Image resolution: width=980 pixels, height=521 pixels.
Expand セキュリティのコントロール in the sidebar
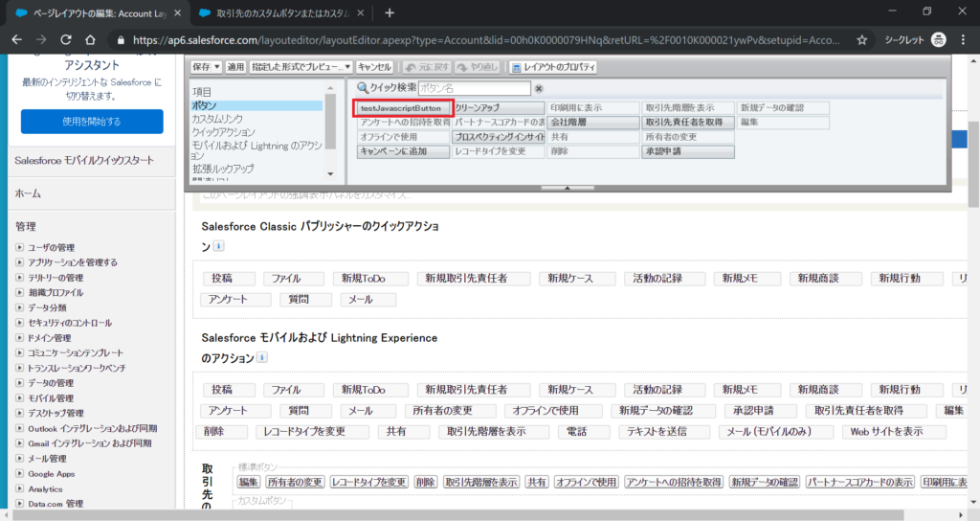click(x=20, y=323)
